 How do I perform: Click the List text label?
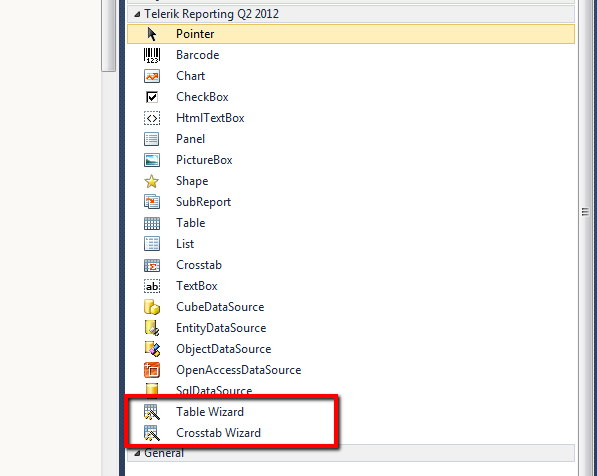click(x=185, y=244)
